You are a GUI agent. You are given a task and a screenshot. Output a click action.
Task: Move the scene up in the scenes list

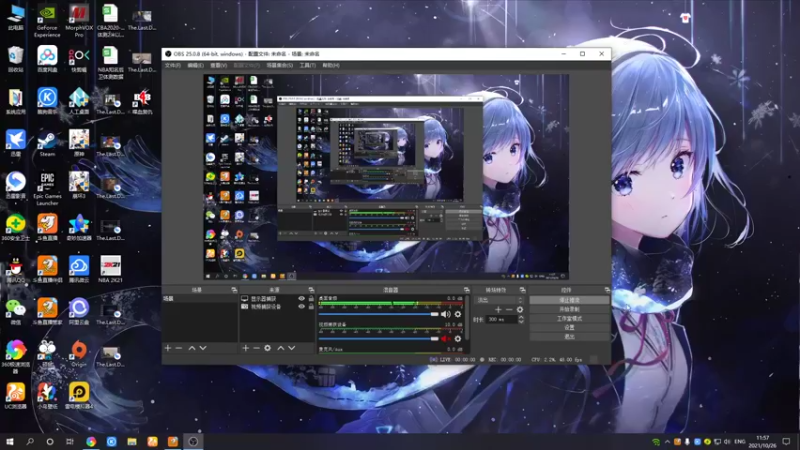[x=192, y=348]
